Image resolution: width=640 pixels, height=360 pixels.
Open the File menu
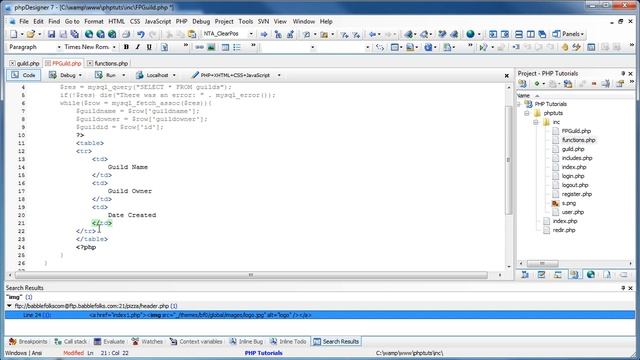(x=24, y=21)
